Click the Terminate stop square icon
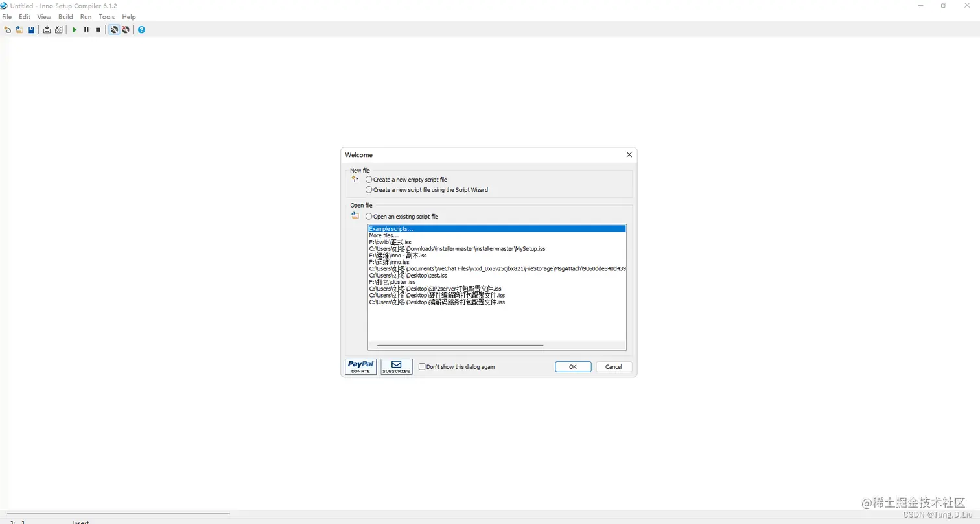Screen dimensions: 980x524 point(98,30)
